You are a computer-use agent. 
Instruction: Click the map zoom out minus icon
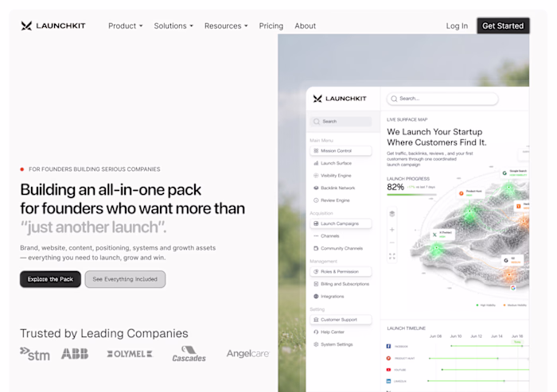tap(392, 243)
